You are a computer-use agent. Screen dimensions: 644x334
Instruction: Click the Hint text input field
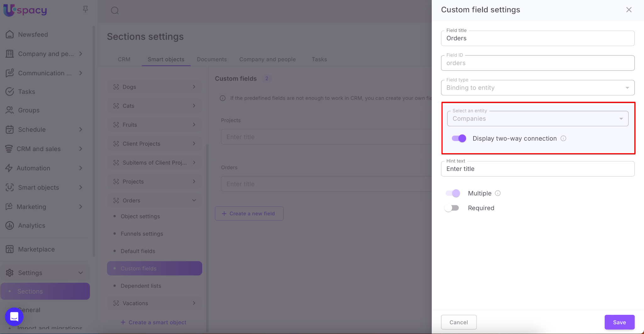tap(537, 169)
